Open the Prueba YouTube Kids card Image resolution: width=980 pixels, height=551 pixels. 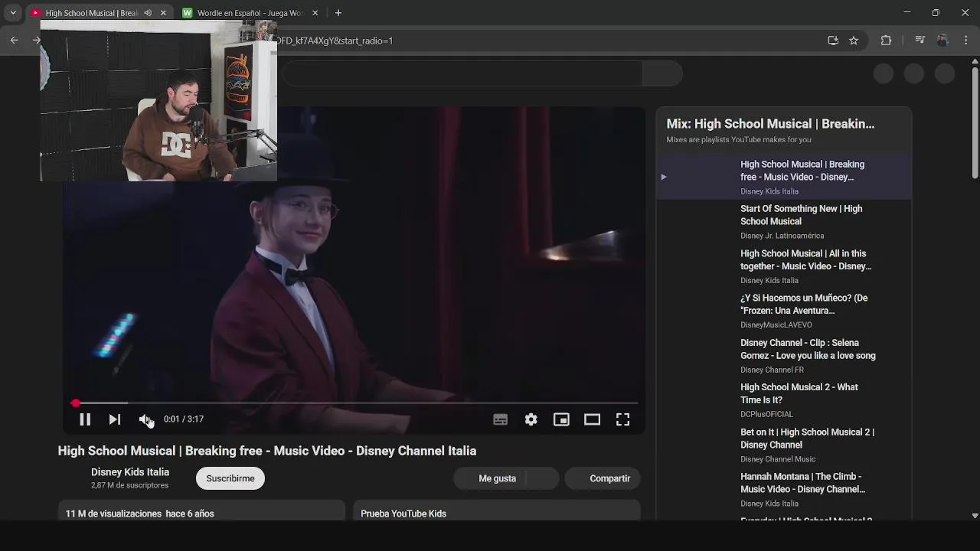tap(496, 511)
